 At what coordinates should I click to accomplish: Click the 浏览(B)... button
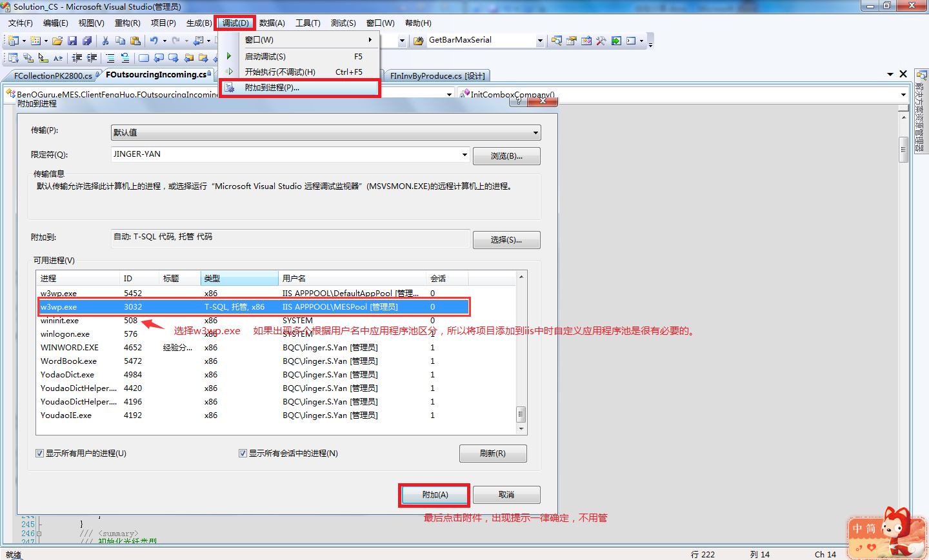(x=506, y=156)
